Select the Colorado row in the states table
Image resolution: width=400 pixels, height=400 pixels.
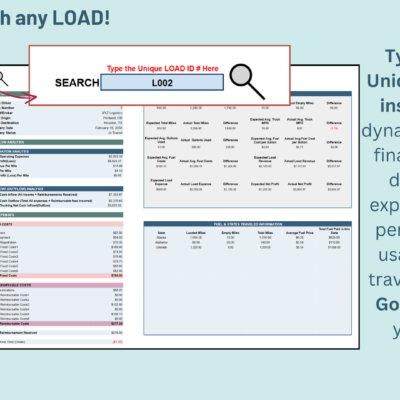point(248,247)
